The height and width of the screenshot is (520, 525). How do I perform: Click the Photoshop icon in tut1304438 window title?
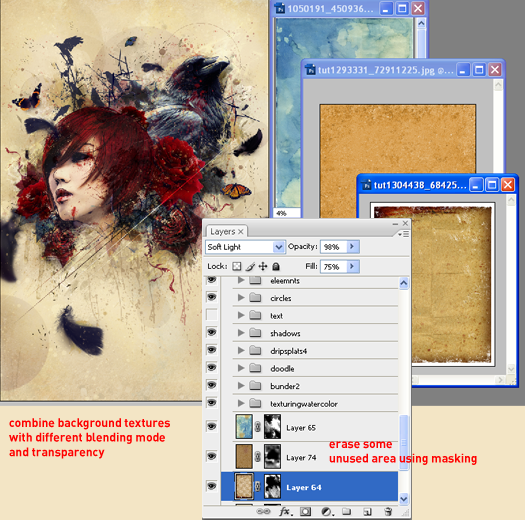pos(367,185)
